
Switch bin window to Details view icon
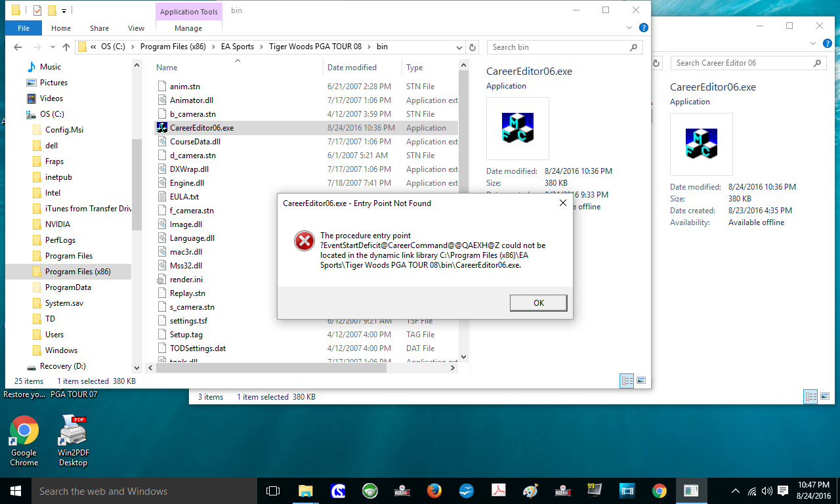pos(626,380)
